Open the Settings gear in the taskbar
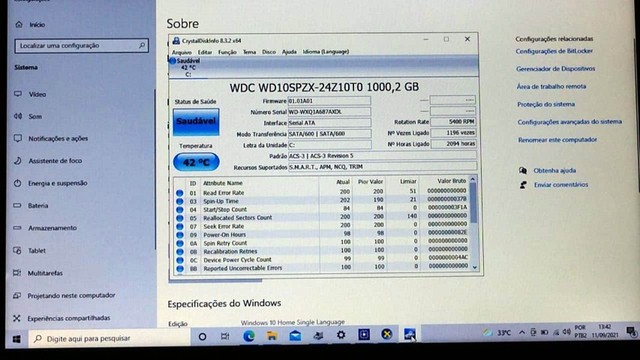640x360 pixels. tap(341, 336)
